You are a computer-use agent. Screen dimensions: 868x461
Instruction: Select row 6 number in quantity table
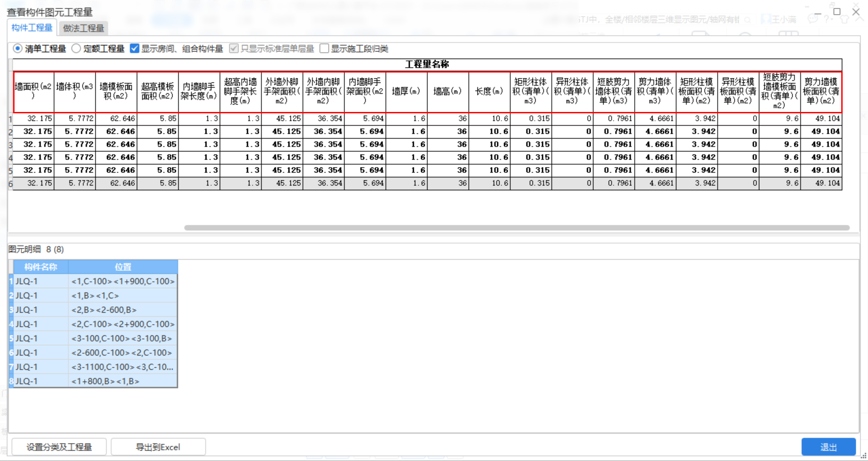coord(10,184)
